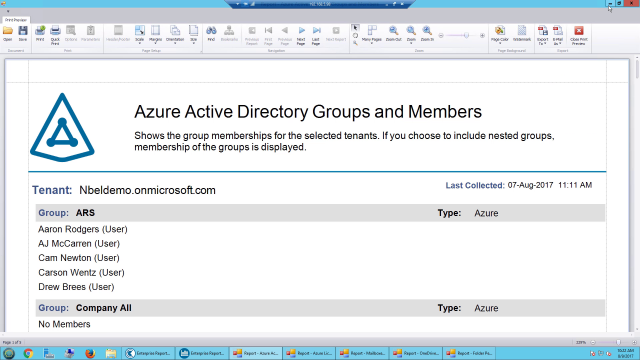Screen dimensions: 640x360
Task: Click the Last Collected date 07-Aug-2017
Action: click(x=530, y=185)
